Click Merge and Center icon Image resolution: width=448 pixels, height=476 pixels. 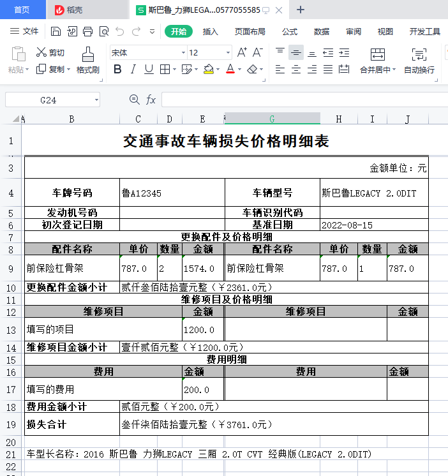378,54
